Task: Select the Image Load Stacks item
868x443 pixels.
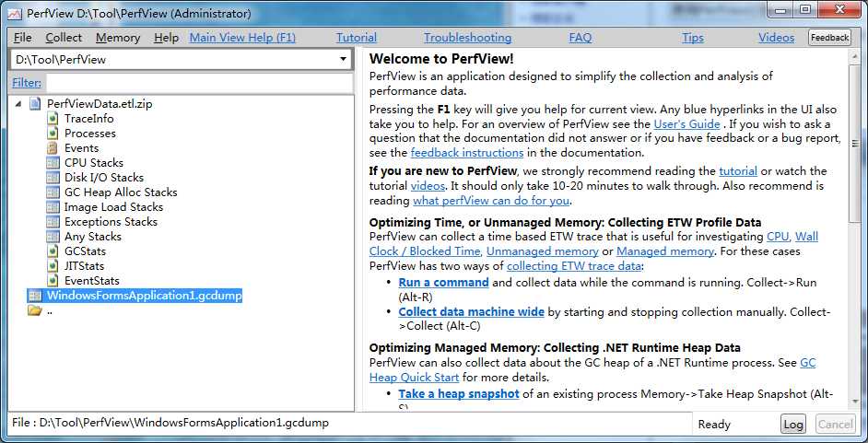Action: coord(113,207)
